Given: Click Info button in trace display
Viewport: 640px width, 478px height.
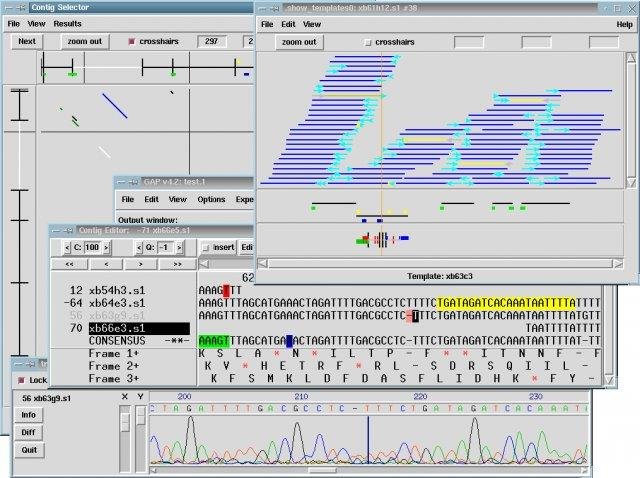Looking at the screenshot, I should click(x=29, y=415).
